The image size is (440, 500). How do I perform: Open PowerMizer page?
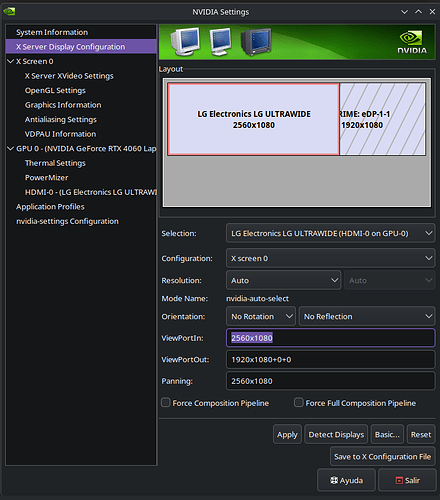(47, 178)
